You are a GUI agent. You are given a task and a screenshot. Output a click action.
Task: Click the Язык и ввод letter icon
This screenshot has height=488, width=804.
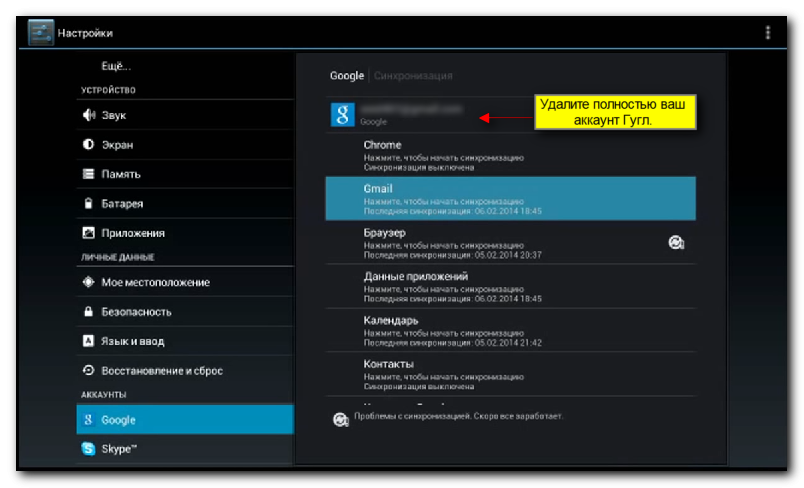click(88, 341)
